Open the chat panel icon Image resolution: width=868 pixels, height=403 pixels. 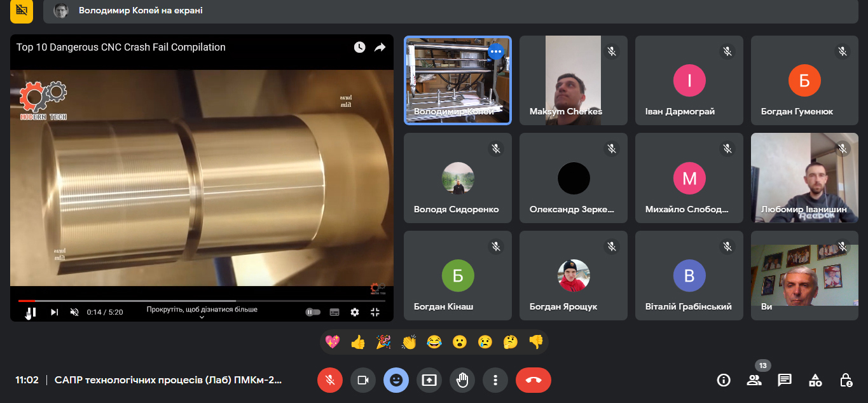click(x=785, y=380)
